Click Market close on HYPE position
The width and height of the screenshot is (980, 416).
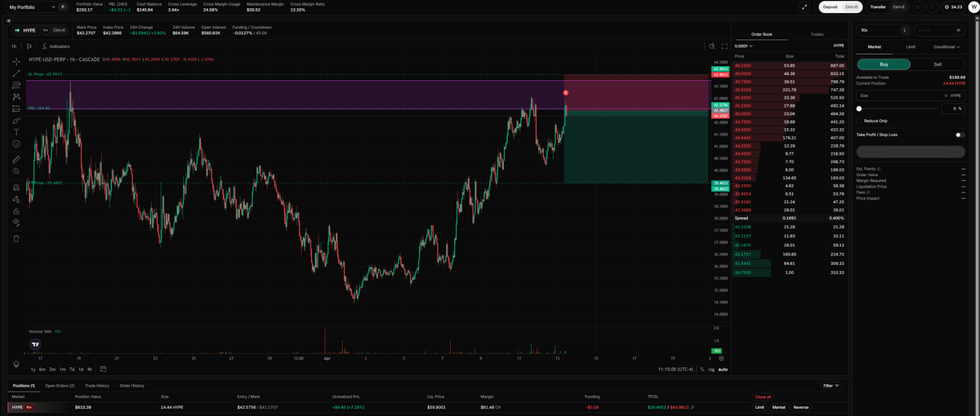[x=778, y=407]
